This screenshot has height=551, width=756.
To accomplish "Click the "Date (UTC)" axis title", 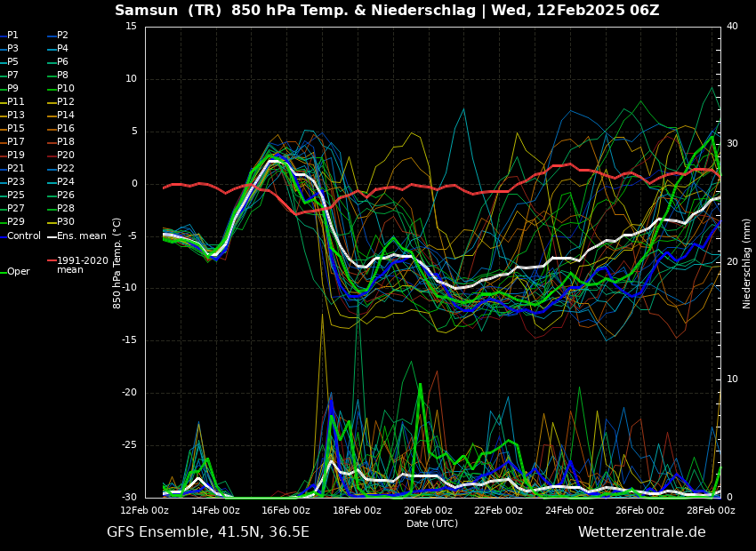I will [x=432, y=523].
